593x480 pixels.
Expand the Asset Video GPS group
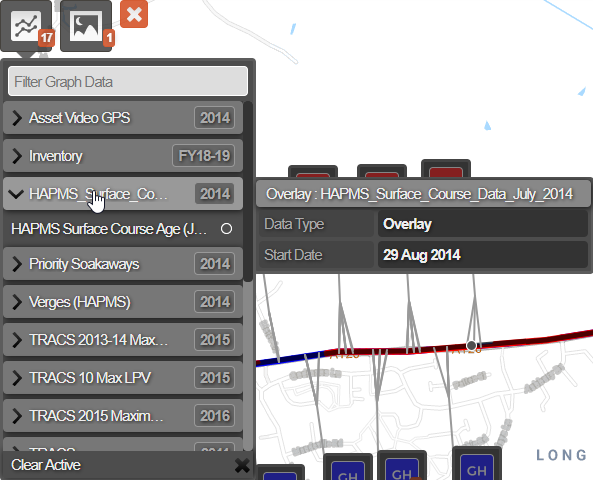click(123, 118)
